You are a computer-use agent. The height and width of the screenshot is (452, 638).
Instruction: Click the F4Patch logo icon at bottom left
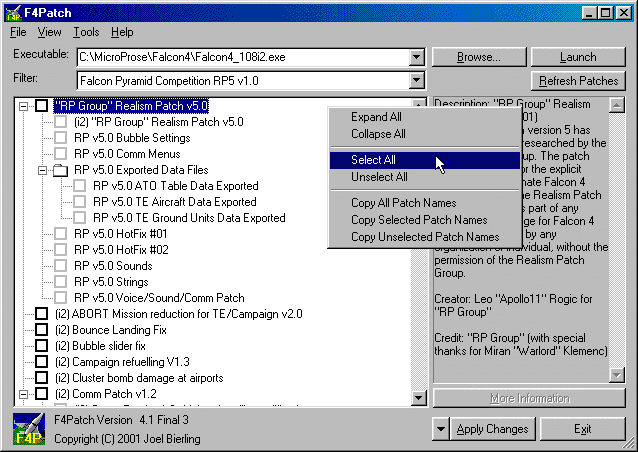click(28, 429)
